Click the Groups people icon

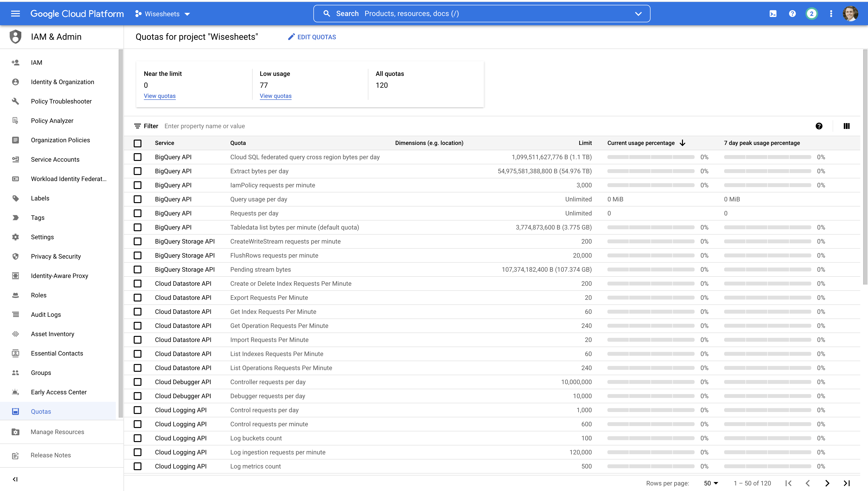tap(15, 373)
